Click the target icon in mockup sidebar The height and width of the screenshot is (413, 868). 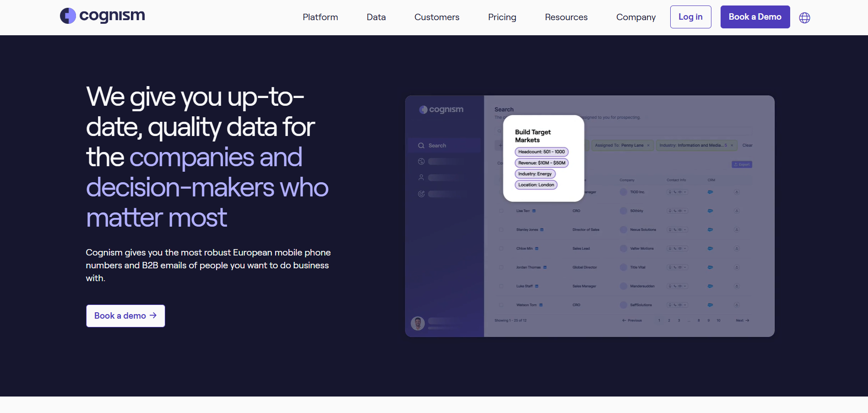pos(421,194)
